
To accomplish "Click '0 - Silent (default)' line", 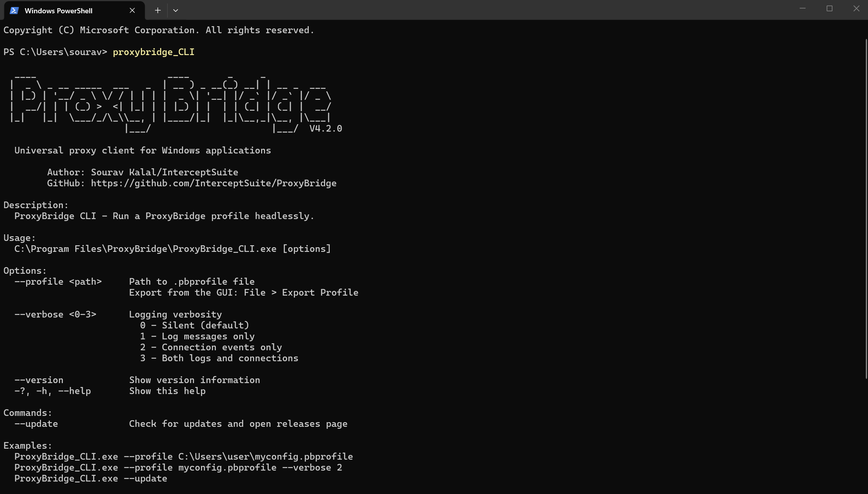I will (194, 325).
